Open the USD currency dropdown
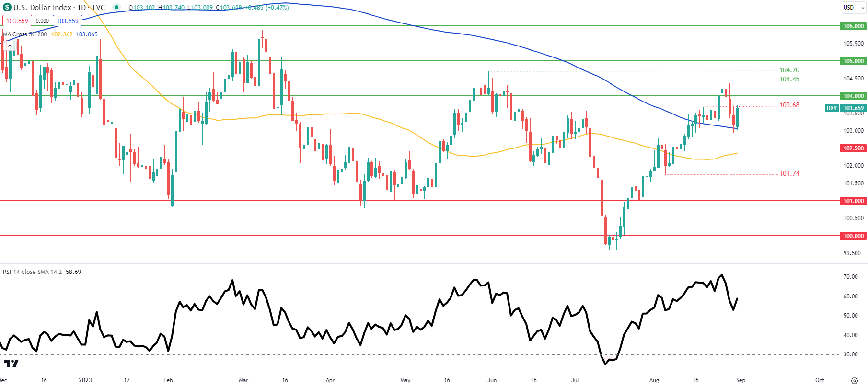The height and width of the screenshot is (387, 868). (854, 7)
